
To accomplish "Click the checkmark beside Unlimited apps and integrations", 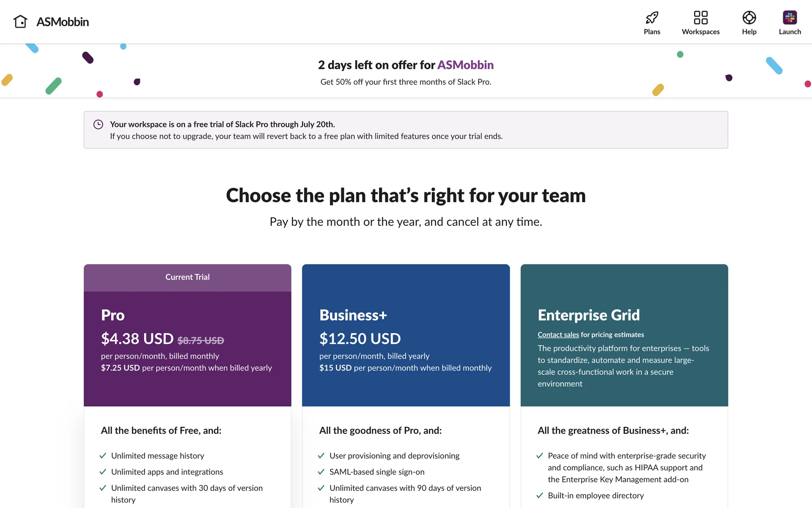I will pos(103,472).
